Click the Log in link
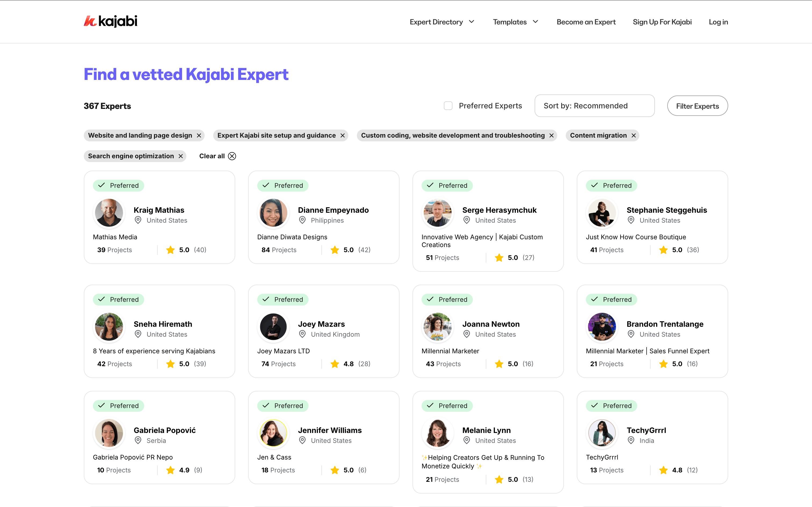 tap(718, 22)
